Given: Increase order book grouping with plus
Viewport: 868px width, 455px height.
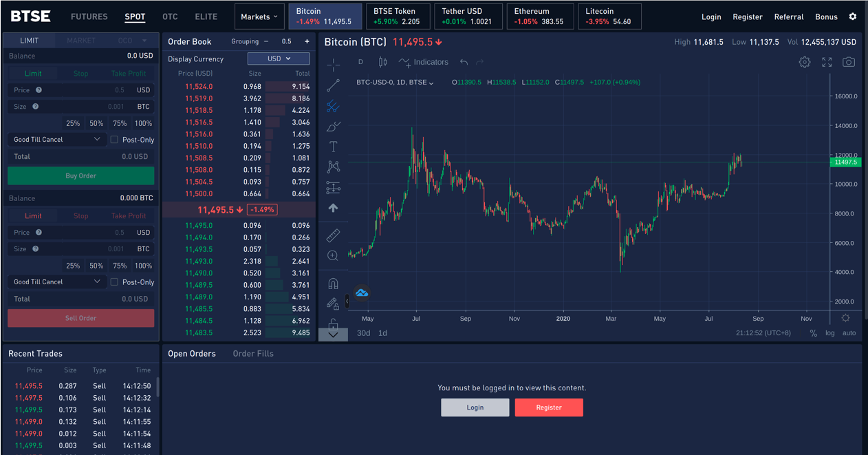Looking at the screenshot, I should pyautogui.click(x=307, y=41).
